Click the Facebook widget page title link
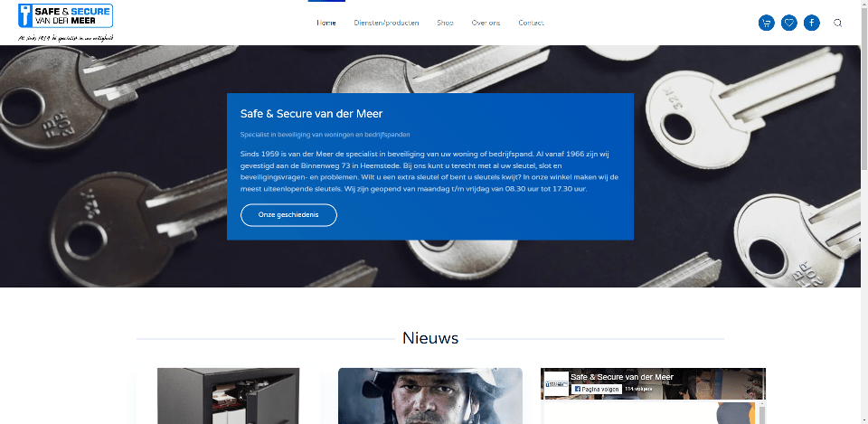The height and width of the screenshot is (424, 868). (622, 377)
